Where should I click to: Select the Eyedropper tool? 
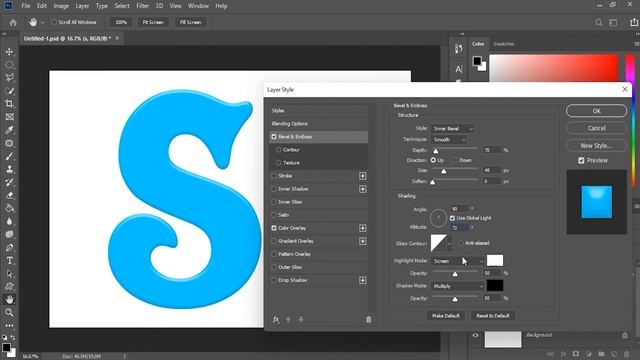click(x=9, y=130)
